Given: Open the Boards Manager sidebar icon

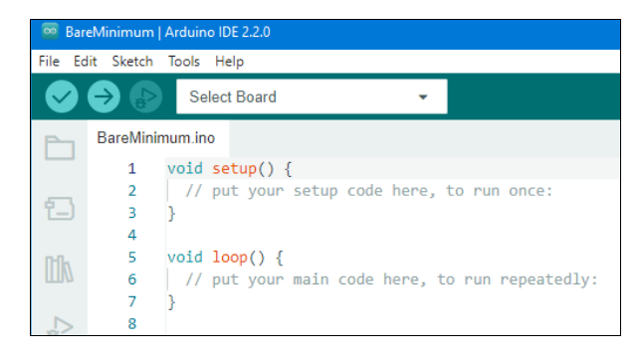Looking at the screenshot, I should [60, 208].
